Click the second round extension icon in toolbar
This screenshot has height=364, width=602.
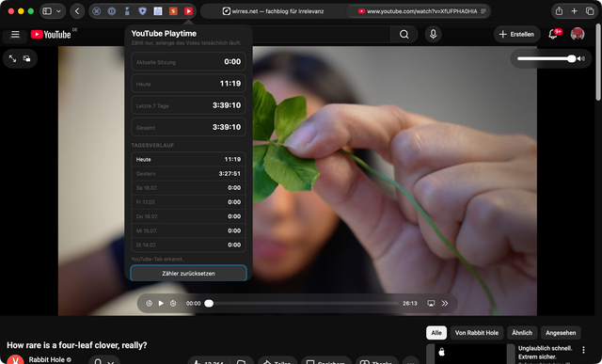pos(112,11)
